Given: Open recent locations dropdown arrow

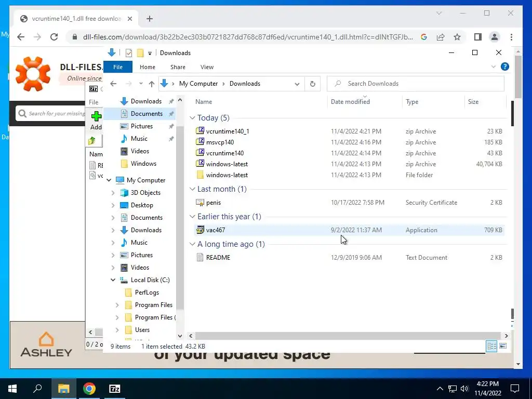Looking at the screenshot, I should (x=141, y=84).
